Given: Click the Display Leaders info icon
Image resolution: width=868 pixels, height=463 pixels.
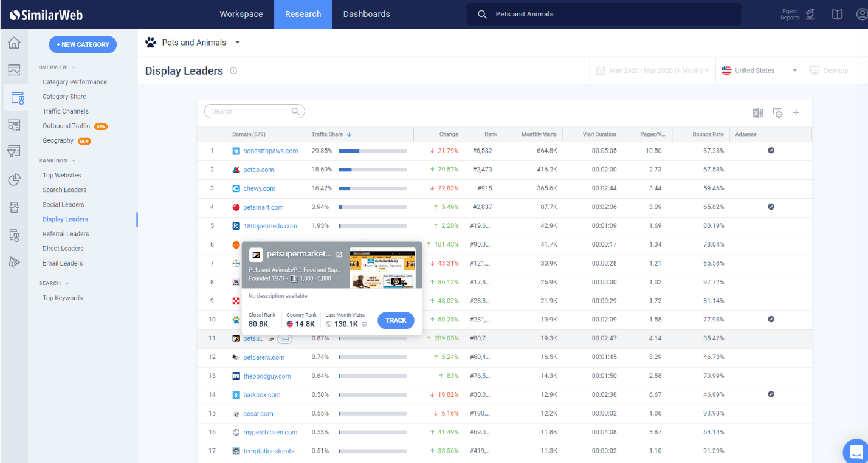Looking at the screenshot, I should (233, 70).
